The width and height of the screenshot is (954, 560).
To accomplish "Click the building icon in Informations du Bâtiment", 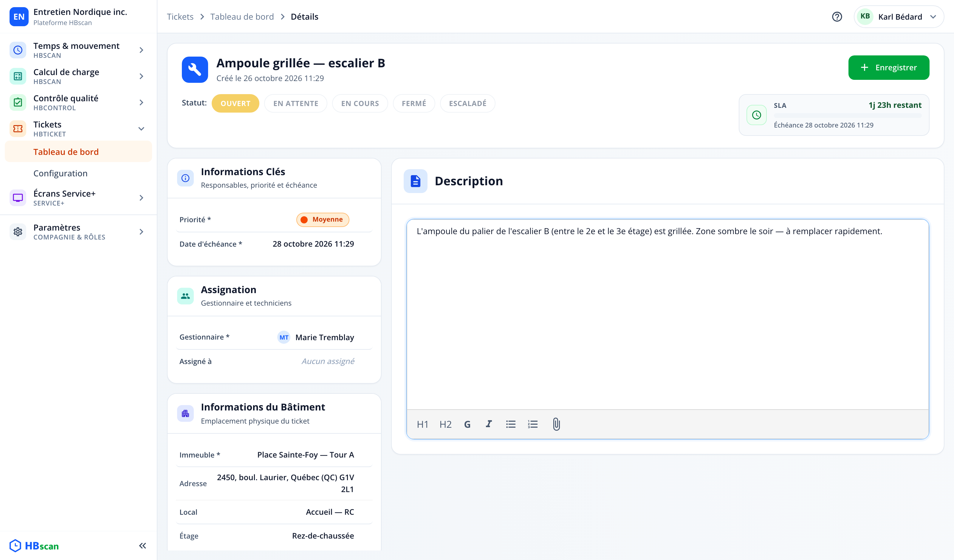I will tap(185, 413).
